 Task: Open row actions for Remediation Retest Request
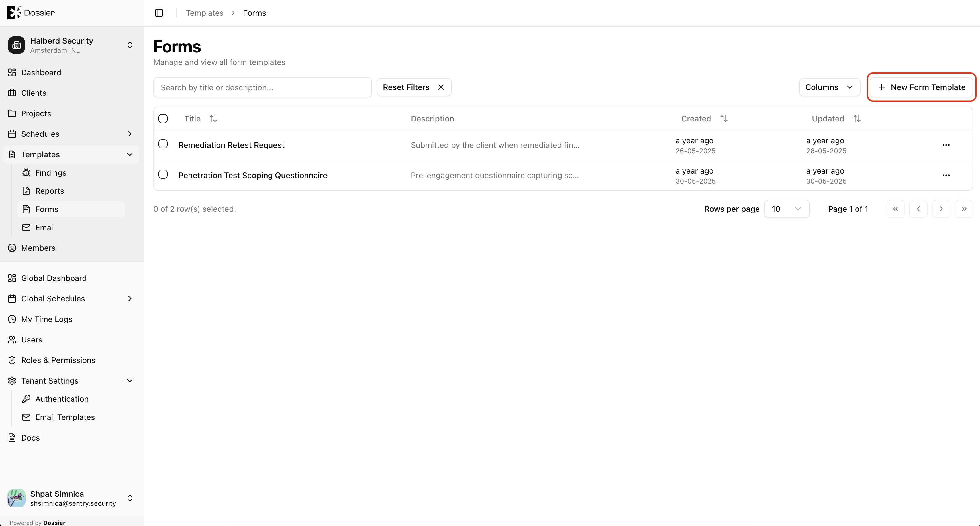pyautogui.click(x=946, y=145)
